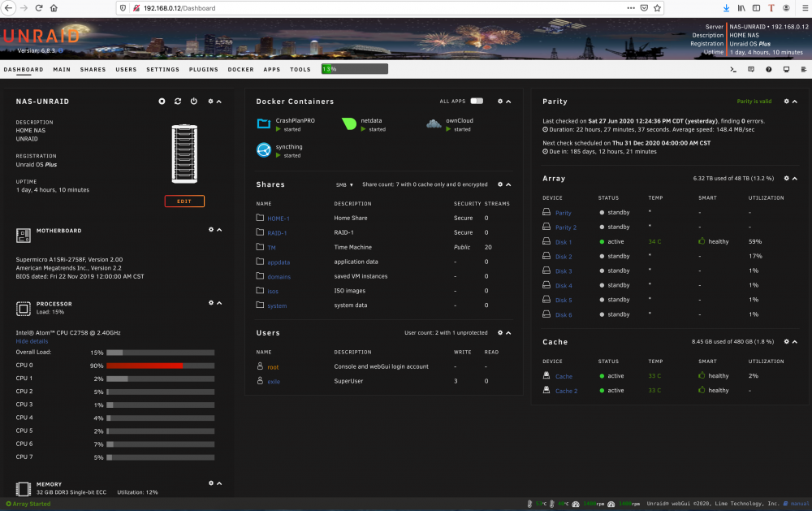Viewport: 812px width, 511px height.
Task: Open the feedback icon in top-right toolbar
Action: (x=751, y=69)
